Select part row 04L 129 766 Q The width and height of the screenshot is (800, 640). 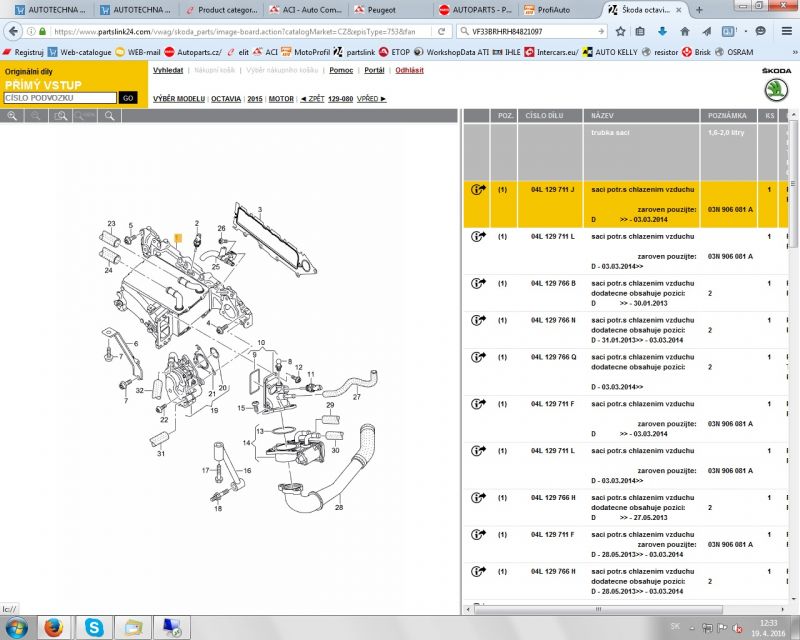[626, 372]
